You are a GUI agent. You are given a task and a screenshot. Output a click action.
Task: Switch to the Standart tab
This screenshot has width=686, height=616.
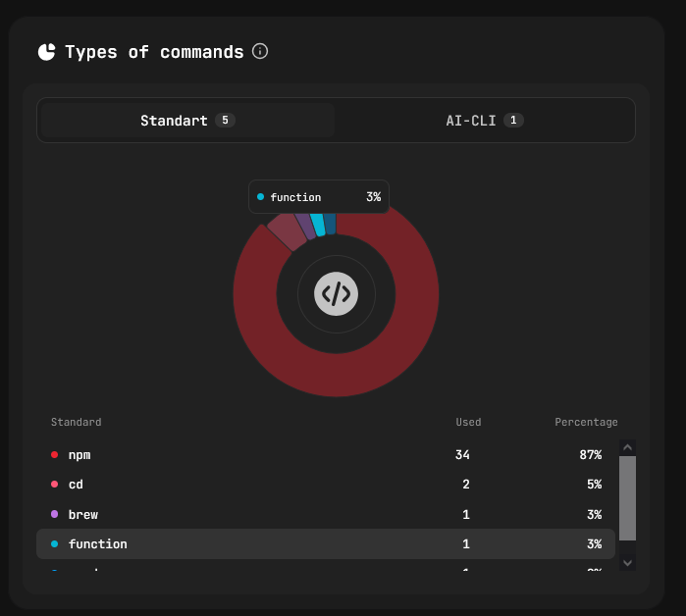[x=187, y=121]
